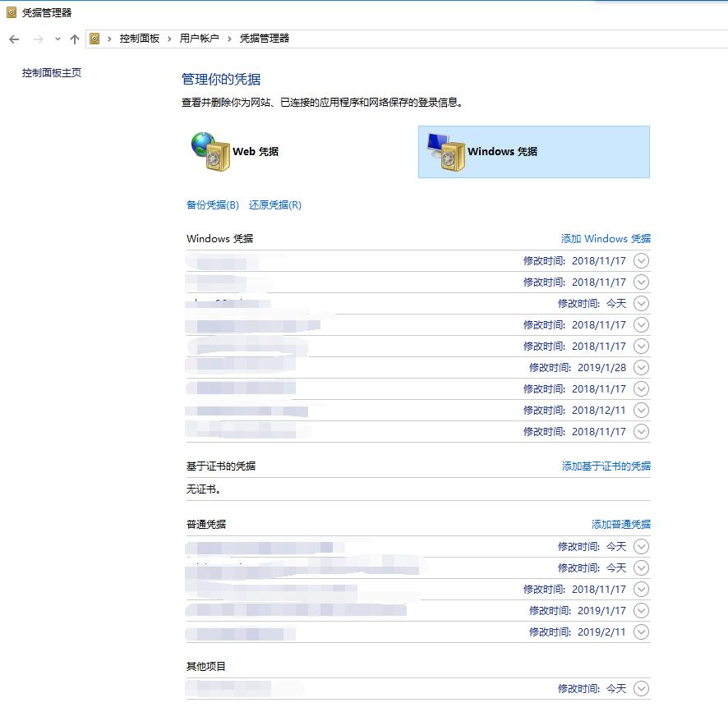Image resolution: width=728 pixels, height=721 pixels.
Task: Click the 添加 Windows 凭据 link
Action: 606,238
